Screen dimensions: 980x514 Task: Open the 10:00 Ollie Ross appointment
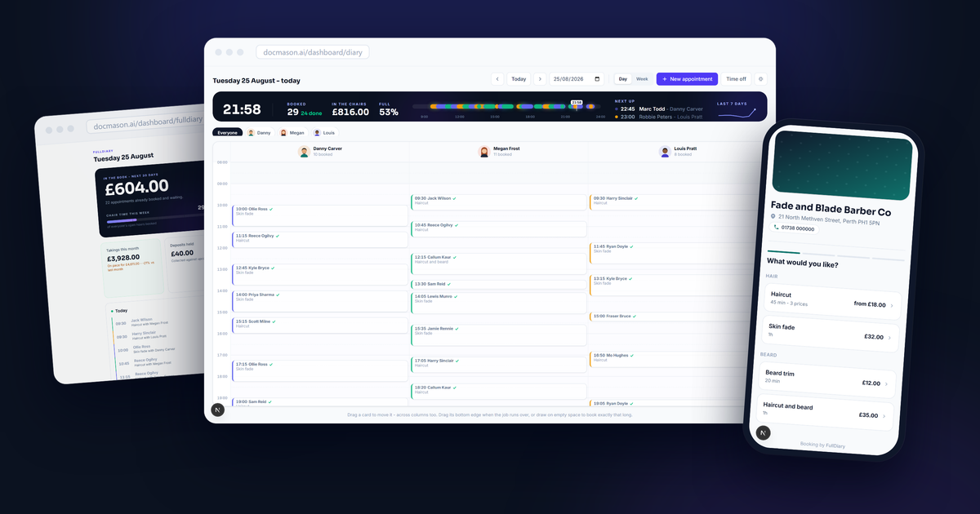point(320,215)
